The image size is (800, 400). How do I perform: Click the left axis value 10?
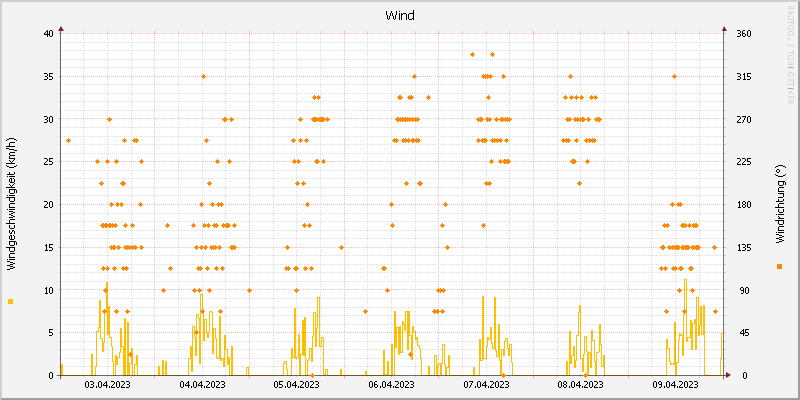tap(48, 290)
